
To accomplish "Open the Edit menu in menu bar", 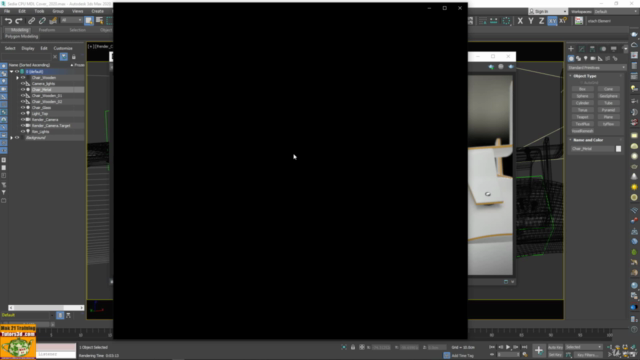I will coord(22,11).
